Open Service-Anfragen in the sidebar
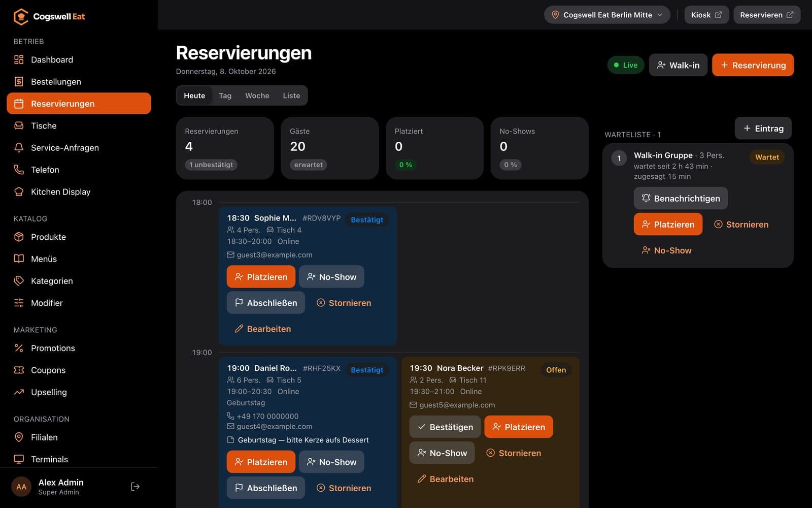Image resolution: width=812 pixels, height=508 pixels. point(79,147)
